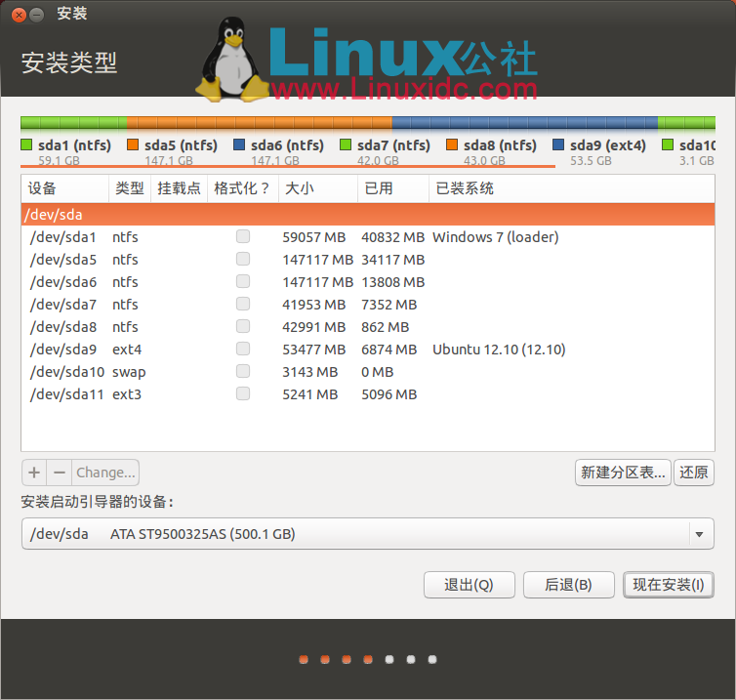The image size is (736, 700).
Task: Select the /dev/sda6 partition row
Action: (x=368, y=282)
